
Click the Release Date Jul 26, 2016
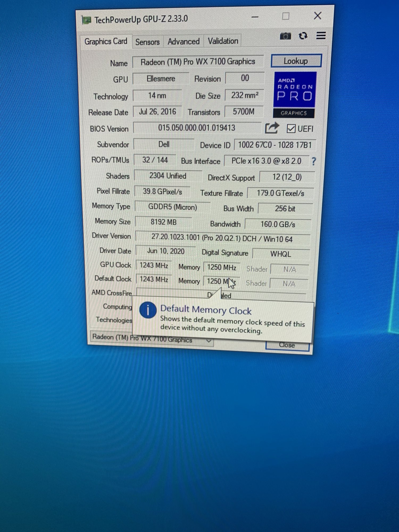pos(157,111)
